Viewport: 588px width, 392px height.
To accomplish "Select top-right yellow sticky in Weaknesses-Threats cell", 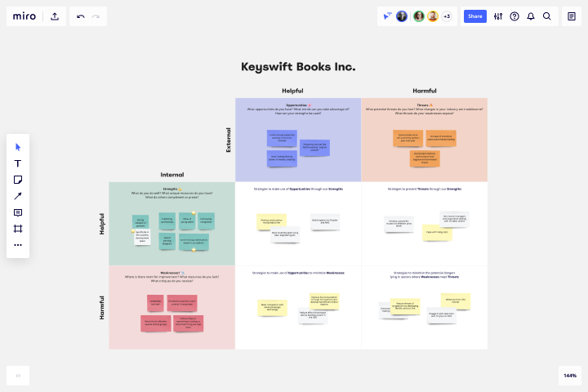I will click(456, 301).
